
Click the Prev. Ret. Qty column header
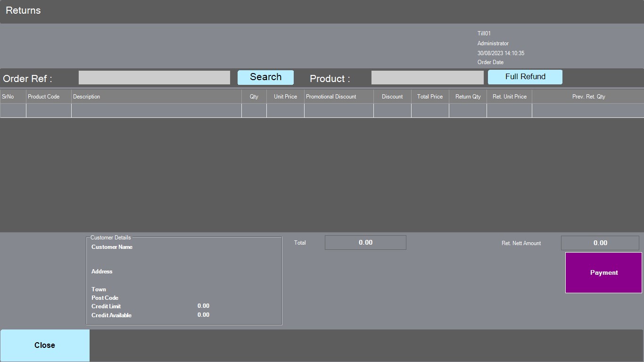tap(588, 97)
